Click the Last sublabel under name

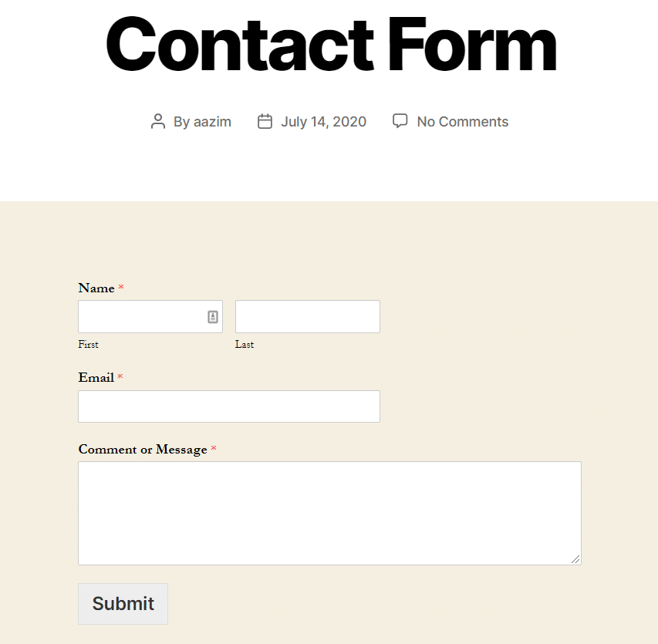tap(245, 345)
